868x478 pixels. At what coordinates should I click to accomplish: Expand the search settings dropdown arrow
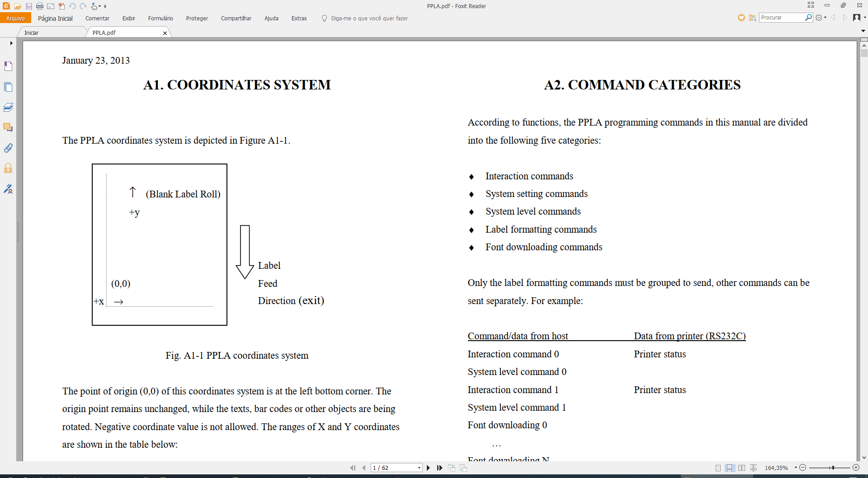[x=826, y=18]
